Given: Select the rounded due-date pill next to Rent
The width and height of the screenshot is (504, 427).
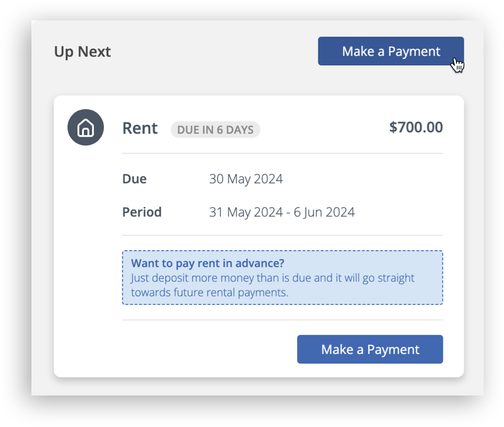Looking at the screenshot, I should (215, 130).
